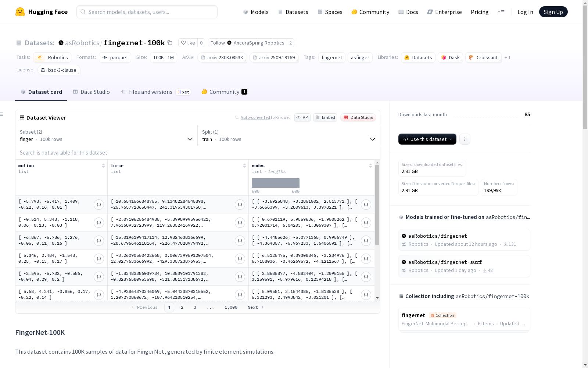Open the Community tab for this dataset
This screenshot has width=588, height=368.
click(224, 92)
